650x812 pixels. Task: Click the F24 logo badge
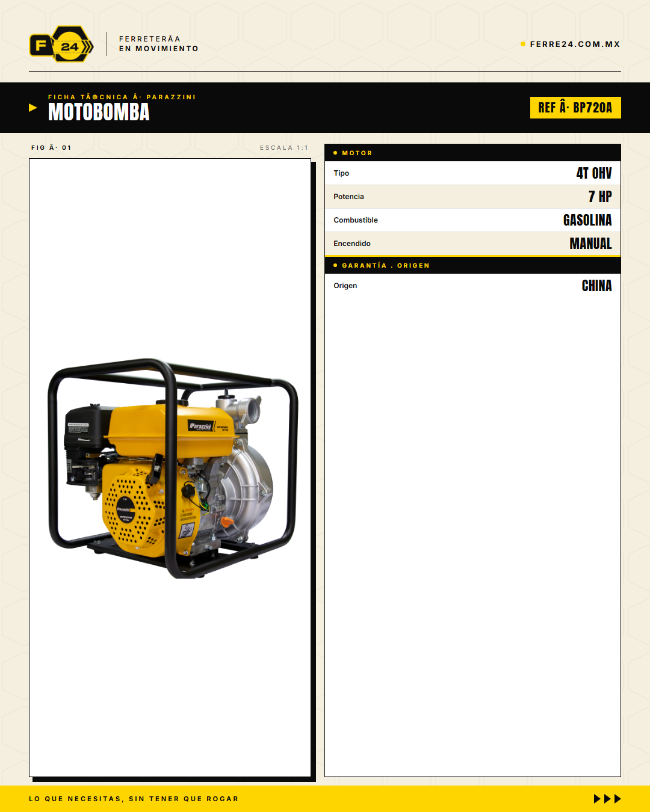coord(61,44)
